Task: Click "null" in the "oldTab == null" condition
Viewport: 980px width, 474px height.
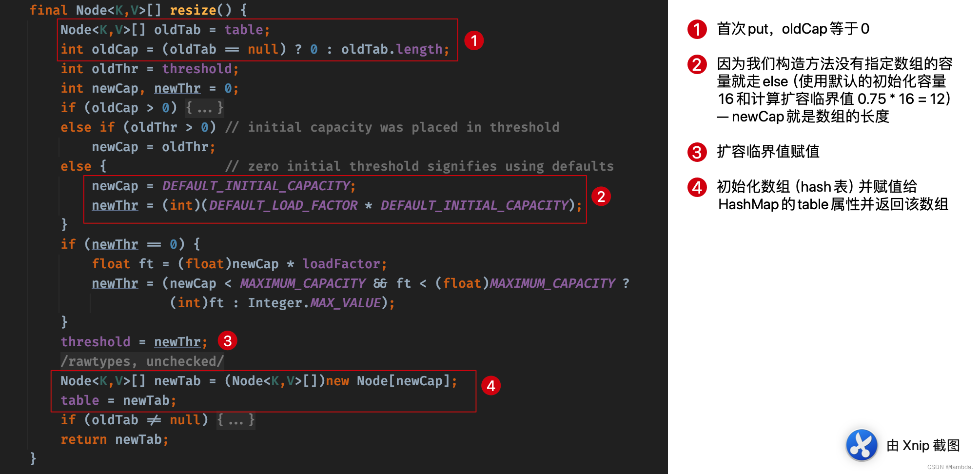Action: click(x=263, y=49)
